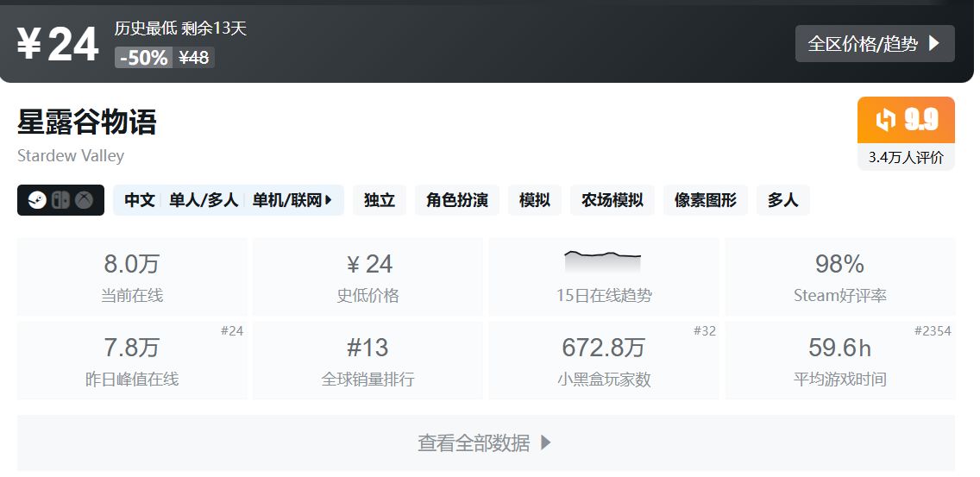The width and height of the screenshot is (980, 477).
Task: Click the 当前在线 8.0万 stat card
Action: [132, 276]
